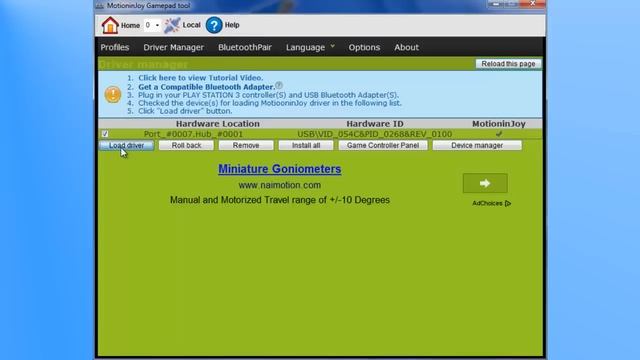Open the Tutorial Video link
This screenshot has width=640, height=360.
200,78
